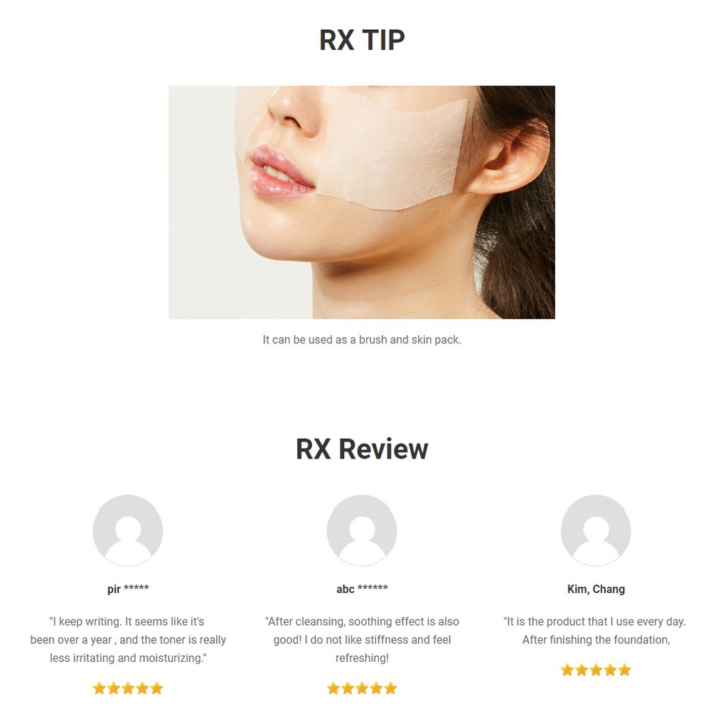
Task: Open the face skin pack product photo
Action: (x=362, y=202)
